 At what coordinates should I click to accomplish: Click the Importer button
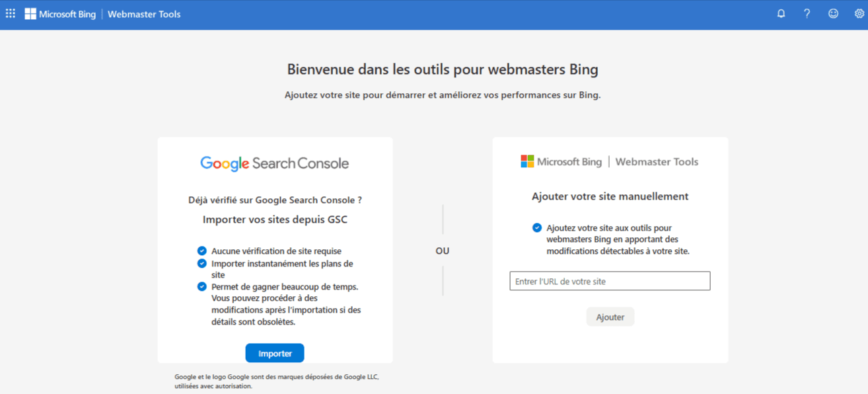(x=275, y=353)
